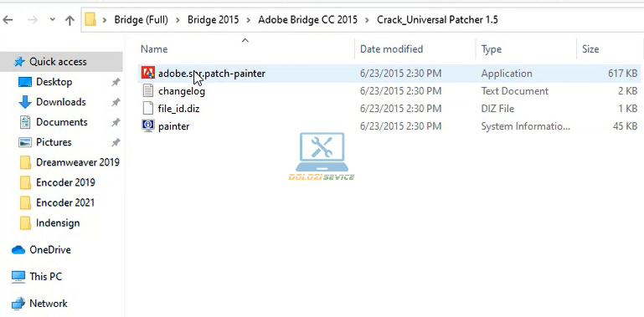Open Bridge (Full) in the breadcrumb
Image resolution: width=644 pixels, height=317 pixels.
[141, 20]
